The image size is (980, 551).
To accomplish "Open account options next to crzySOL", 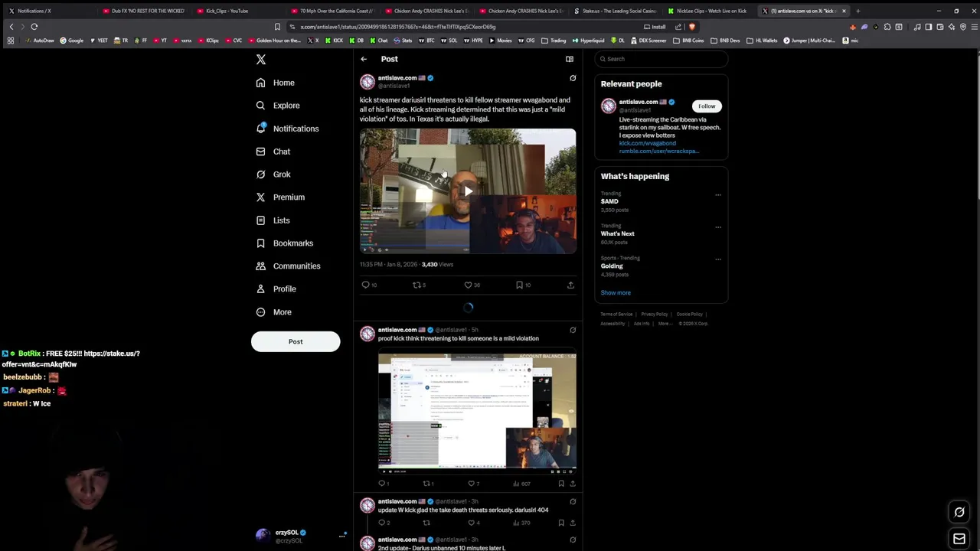I will [x=341, y=536].
